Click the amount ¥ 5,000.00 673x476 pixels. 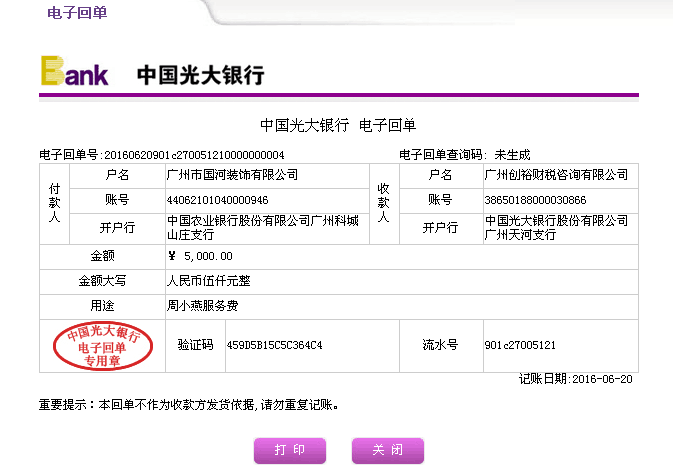[200, 256]
